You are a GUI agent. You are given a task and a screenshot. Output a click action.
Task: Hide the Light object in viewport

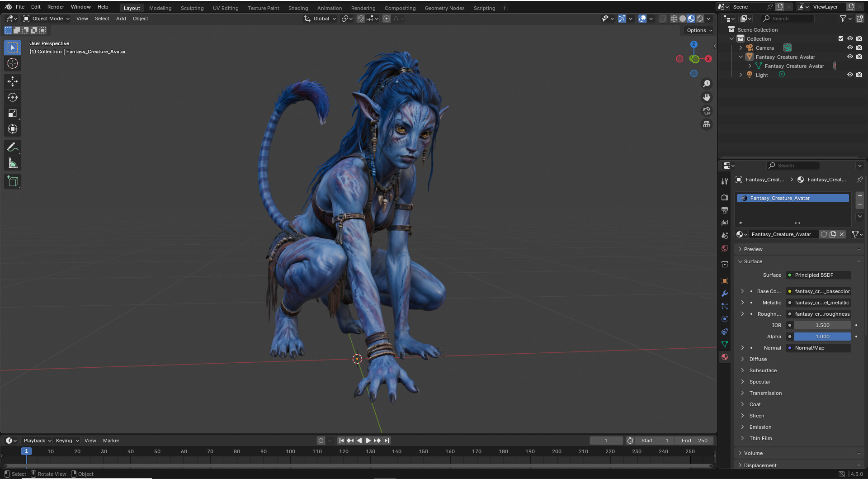pos(850,75)
